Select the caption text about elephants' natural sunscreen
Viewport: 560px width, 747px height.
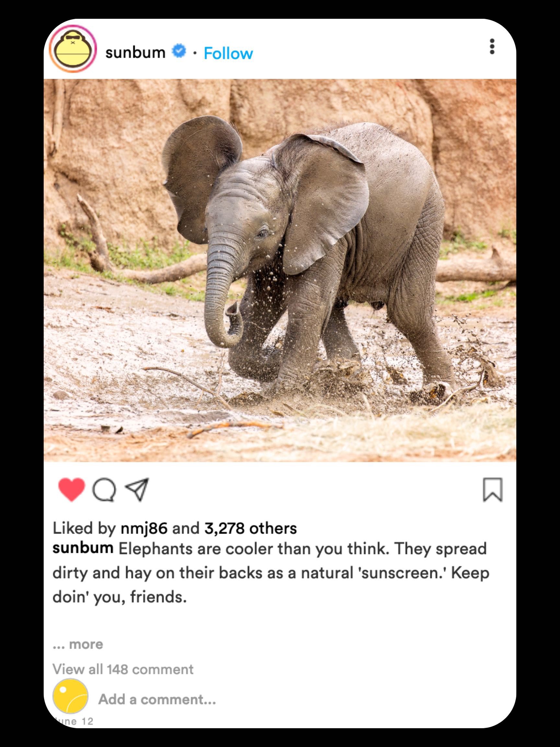point(271,572)
